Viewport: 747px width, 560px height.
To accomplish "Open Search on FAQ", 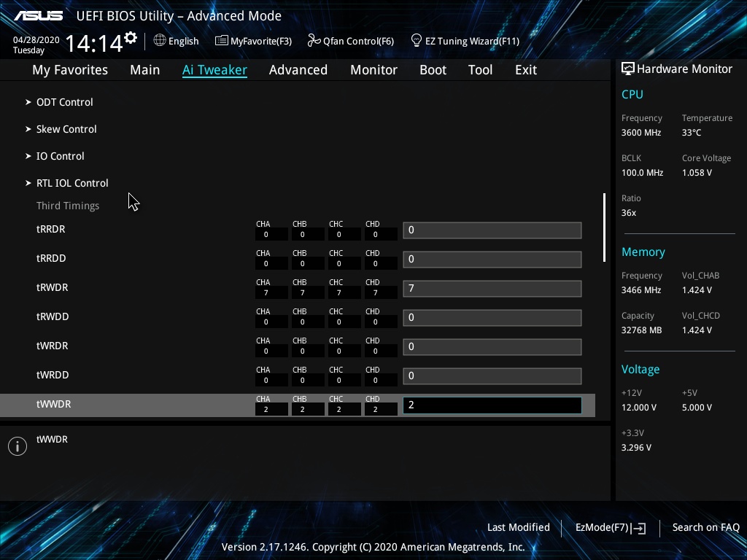I will pos(706,528).
